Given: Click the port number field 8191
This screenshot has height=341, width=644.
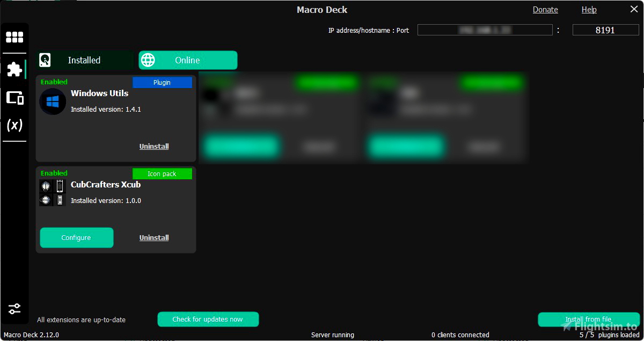Looking at the screenshot, I should pyautogui.click(x=605, y=30).
